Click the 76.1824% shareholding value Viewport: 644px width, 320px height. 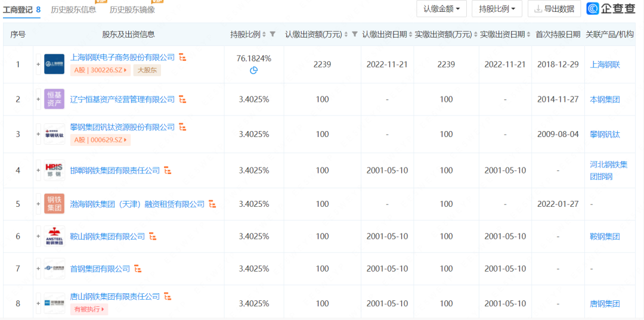pyautogui.click(x=254, y=58)
